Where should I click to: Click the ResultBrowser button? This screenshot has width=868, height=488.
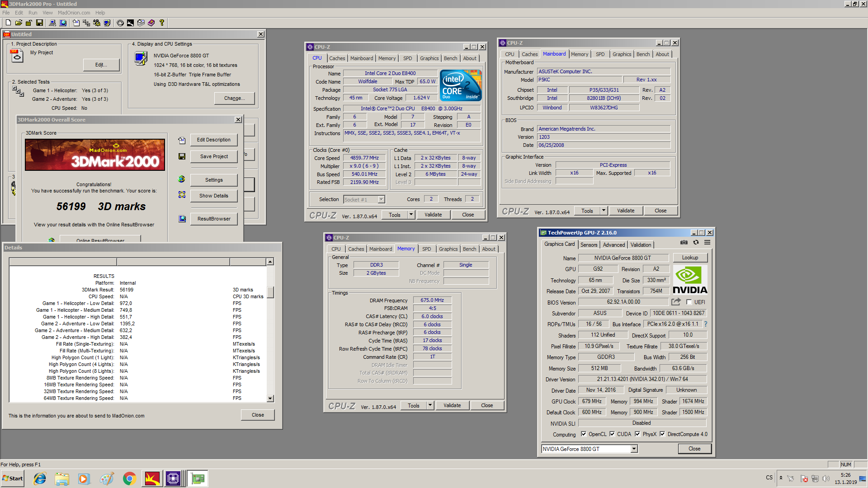tap(214, 219)
